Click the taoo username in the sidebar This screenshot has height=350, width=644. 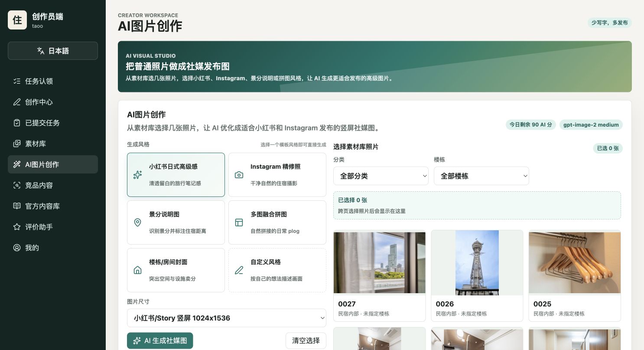click(x=37, y=26)
